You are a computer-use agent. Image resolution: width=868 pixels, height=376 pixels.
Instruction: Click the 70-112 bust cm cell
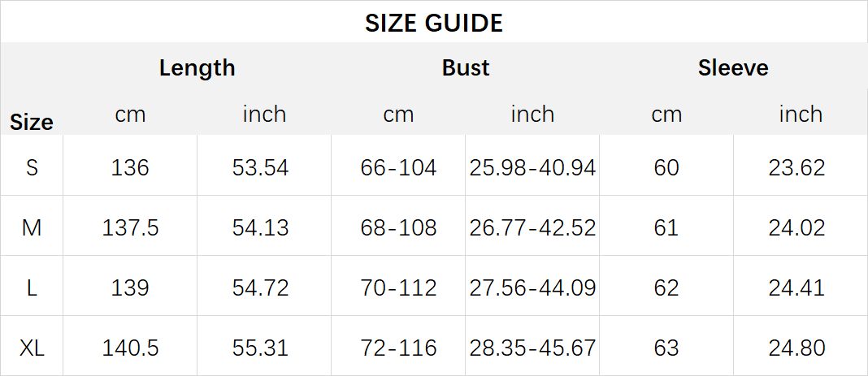398,288
